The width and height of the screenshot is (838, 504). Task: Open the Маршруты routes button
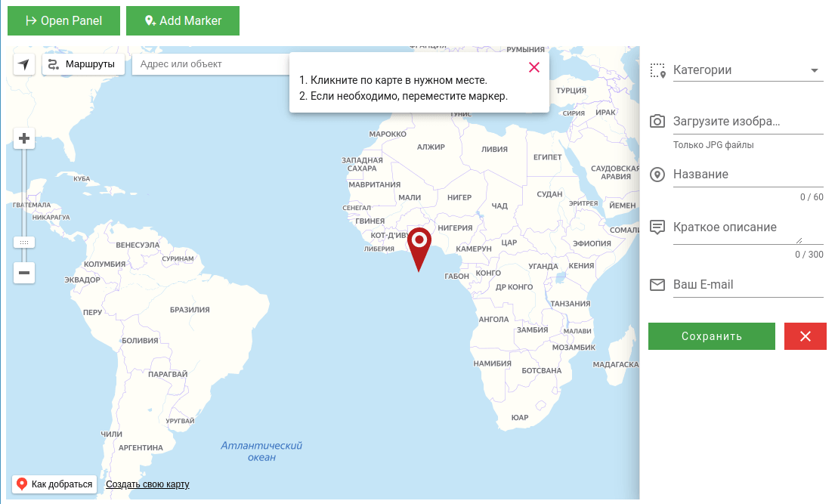tap(83, 64)
